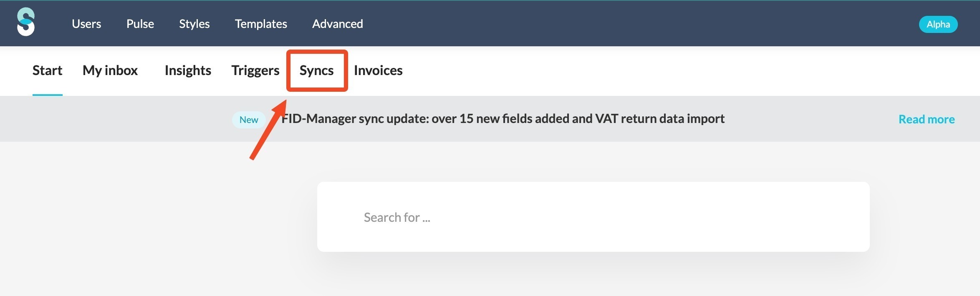Follow the Read more link

click(x=927, y=119)
